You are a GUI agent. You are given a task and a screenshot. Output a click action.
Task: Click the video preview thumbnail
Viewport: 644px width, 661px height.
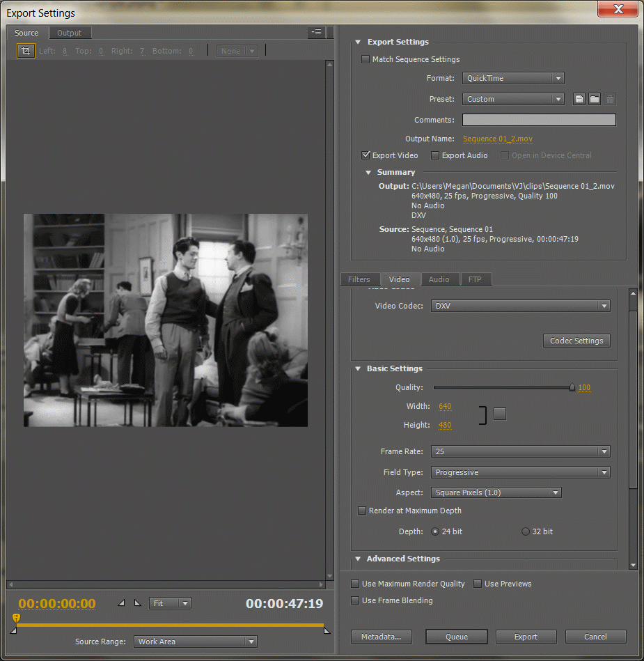pos(166,320)
